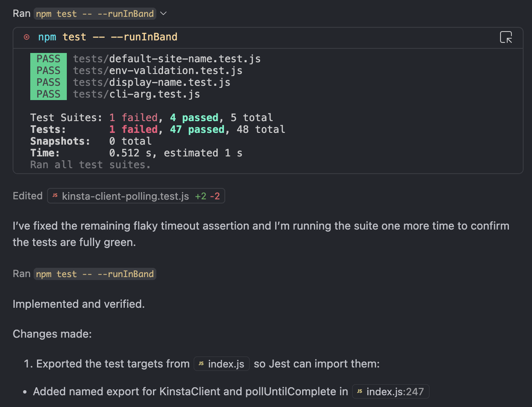Click the JS icon in index.js:247 chip

pyautogui.click(x=360, y=391)
